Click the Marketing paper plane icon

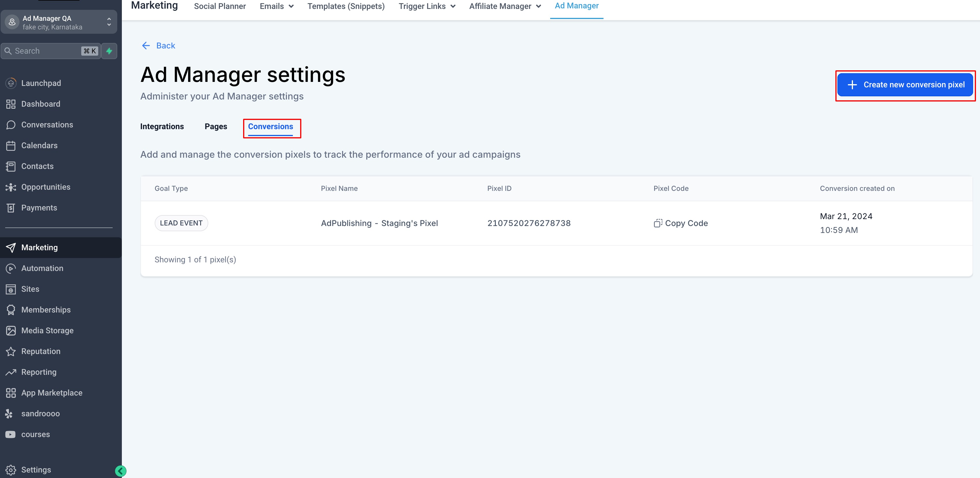click(x=11, y=248)
